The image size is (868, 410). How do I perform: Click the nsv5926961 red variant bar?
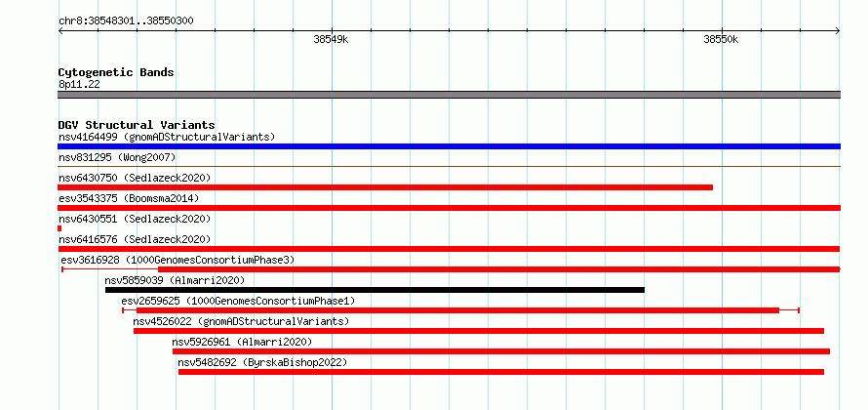click(x=501, y=351)
